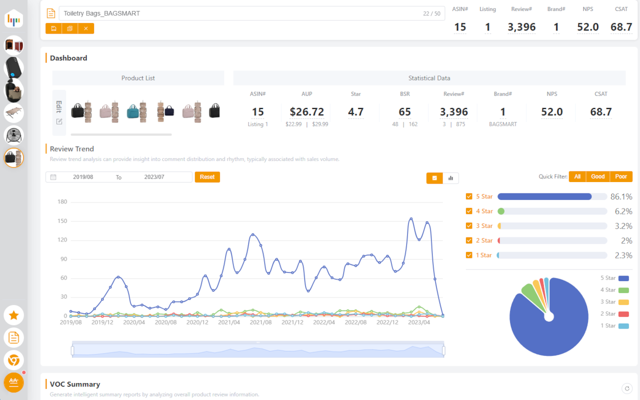
Task: Save the project with the orange save icon
Action: click(53, 29)
